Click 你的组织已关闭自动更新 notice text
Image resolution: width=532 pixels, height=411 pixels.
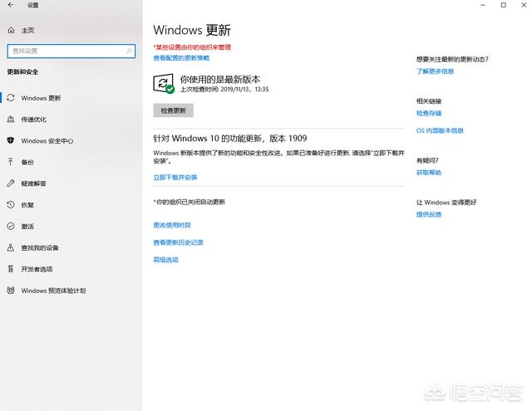(x=190, y=202)
